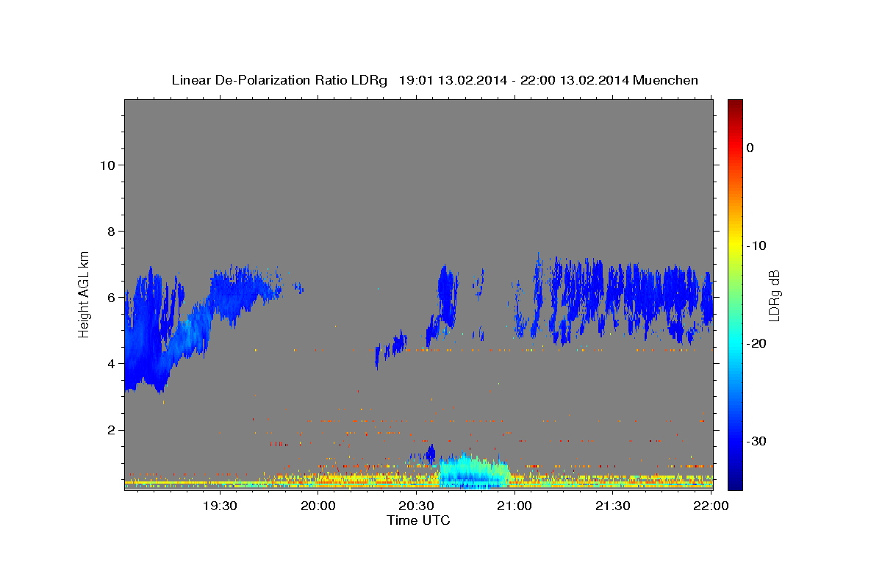Click the 21:30 time tick label
Viewport: 882px width, 588px height.
[612, 506]
